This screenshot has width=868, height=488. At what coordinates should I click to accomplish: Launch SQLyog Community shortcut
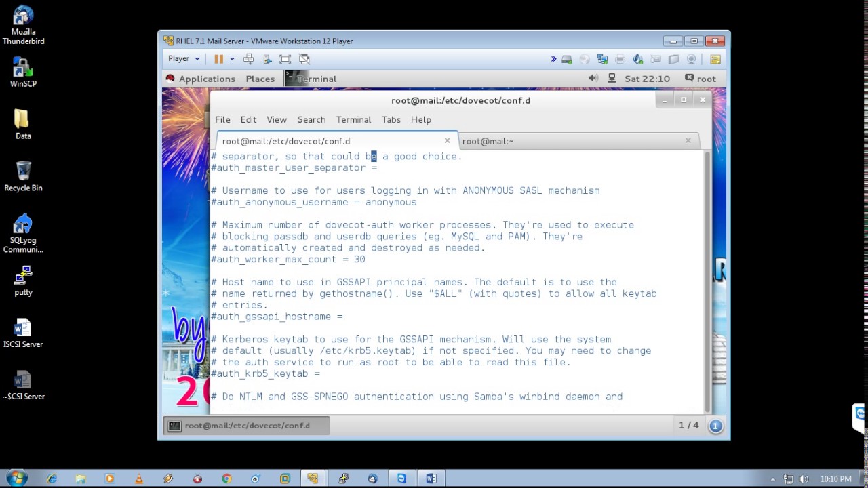coord(23,234)
